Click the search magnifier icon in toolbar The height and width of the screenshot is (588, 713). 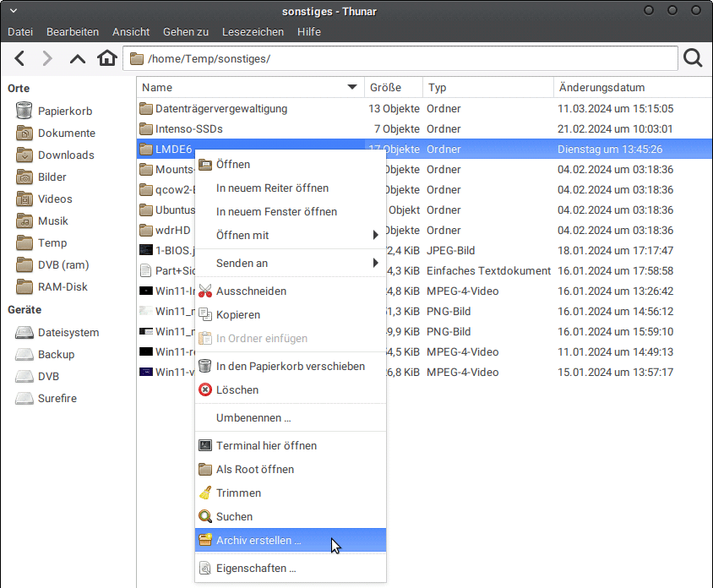[693, 58]
